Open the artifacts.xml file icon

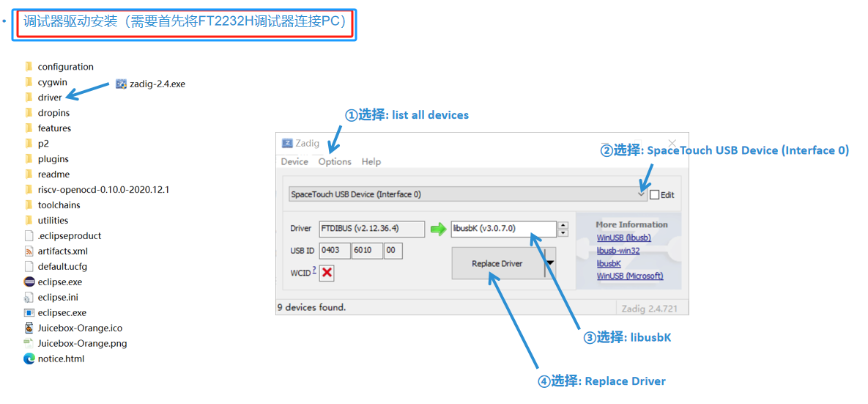pos(29,251)
